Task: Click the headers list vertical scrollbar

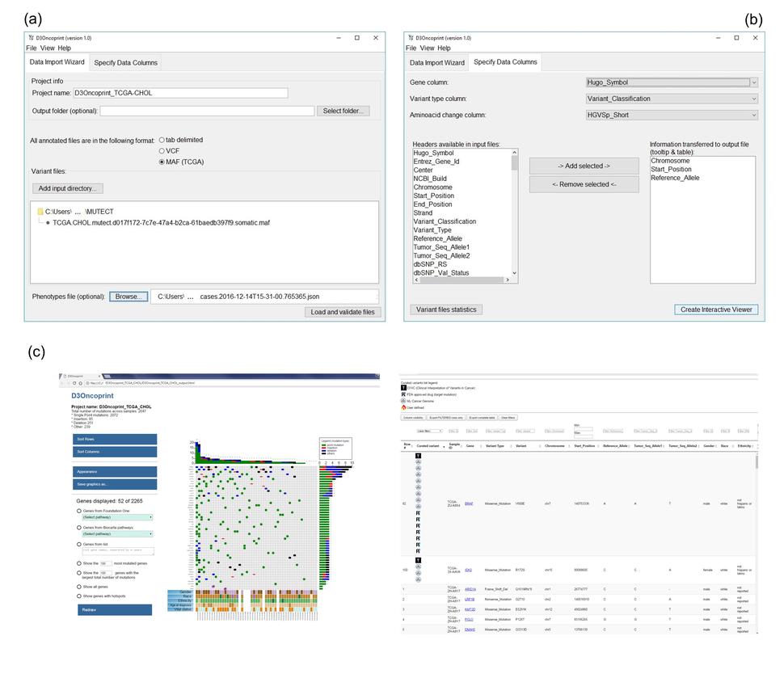Action: [x=514, y=214]
